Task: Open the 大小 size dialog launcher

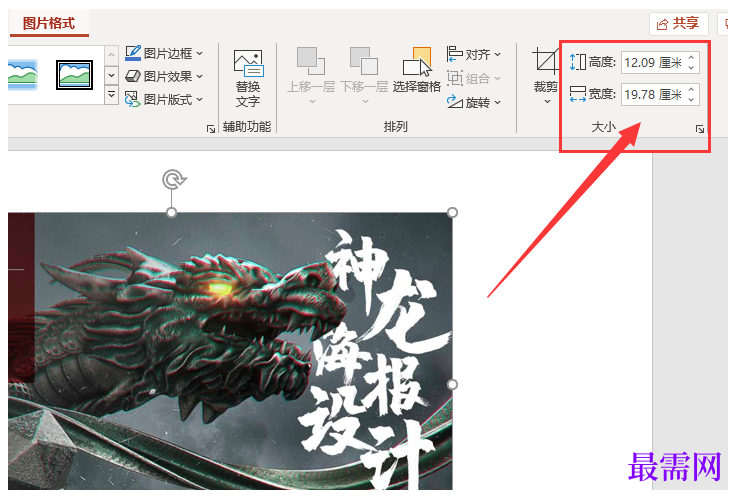Action: click(x=700, y=129)
